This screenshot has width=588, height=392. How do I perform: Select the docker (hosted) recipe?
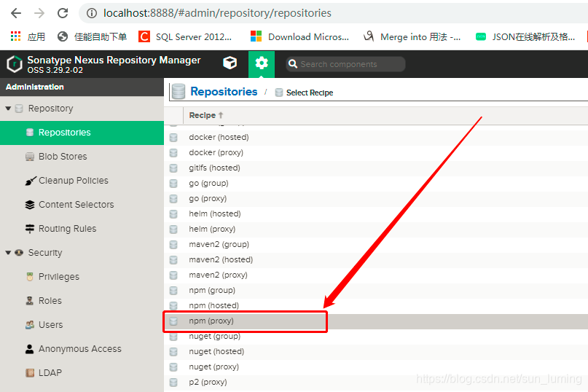pyautogui.click(x=376, y=137)
